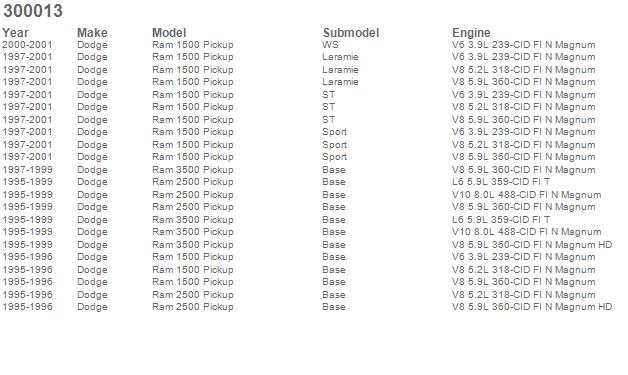Select the 1997-1999 year cell
The width and height of the screenshot is (628, 375).
27,169
